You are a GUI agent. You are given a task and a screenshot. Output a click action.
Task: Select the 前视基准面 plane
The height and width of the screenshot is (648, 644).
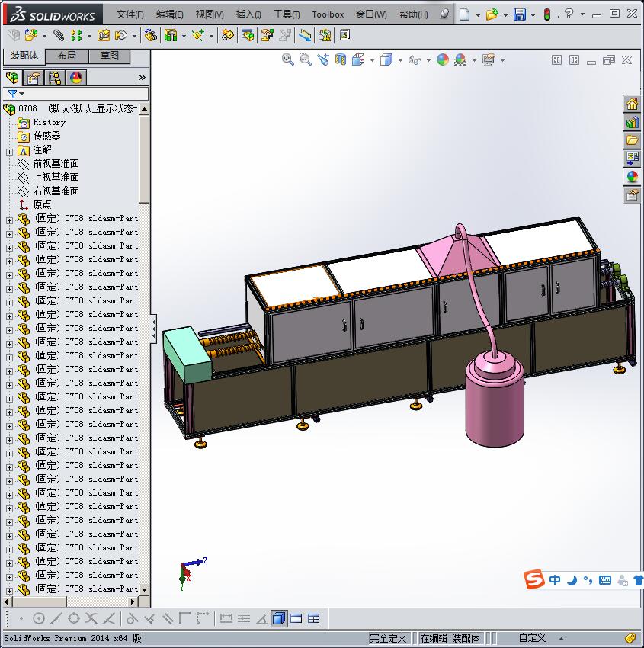tap(56, 164)
